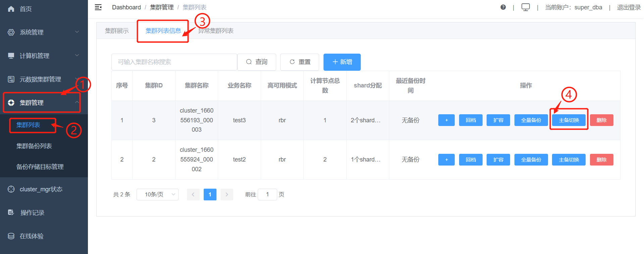Open the 异常集群列表 tab
The width and height of the screenshot is (644, 254).
click(x=216, y=31)
